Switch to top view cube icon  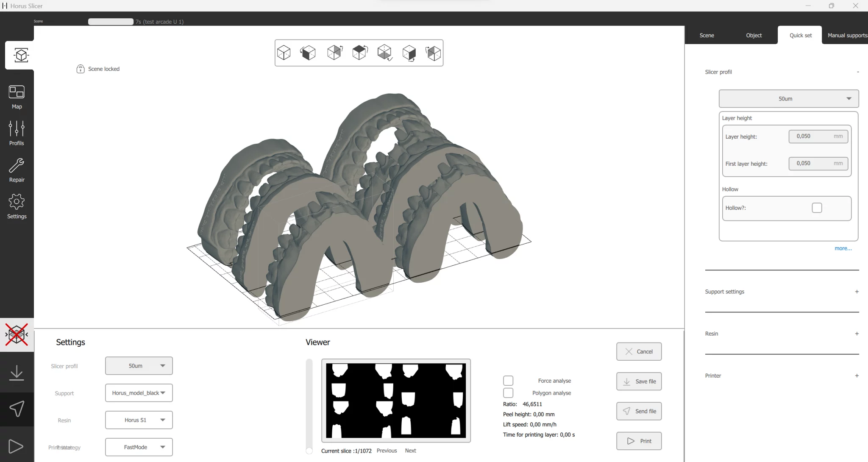tap(359, 53)
